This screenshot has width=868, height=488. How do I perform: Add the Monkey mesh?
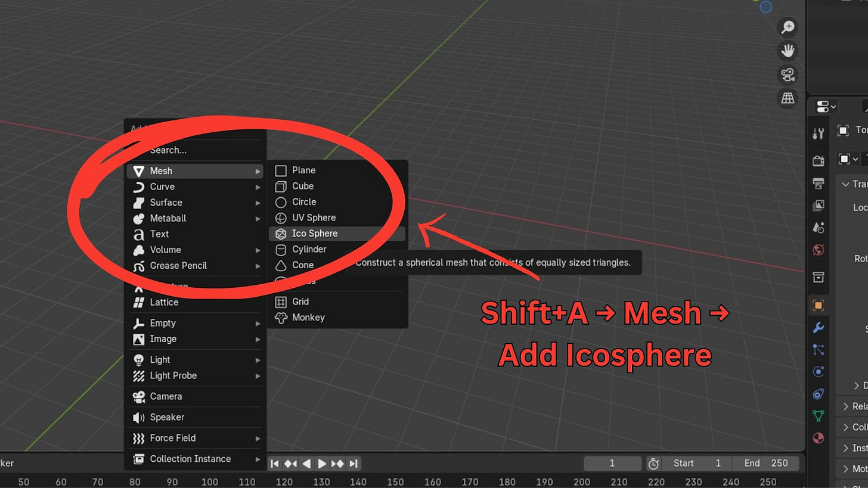(337, 318)
